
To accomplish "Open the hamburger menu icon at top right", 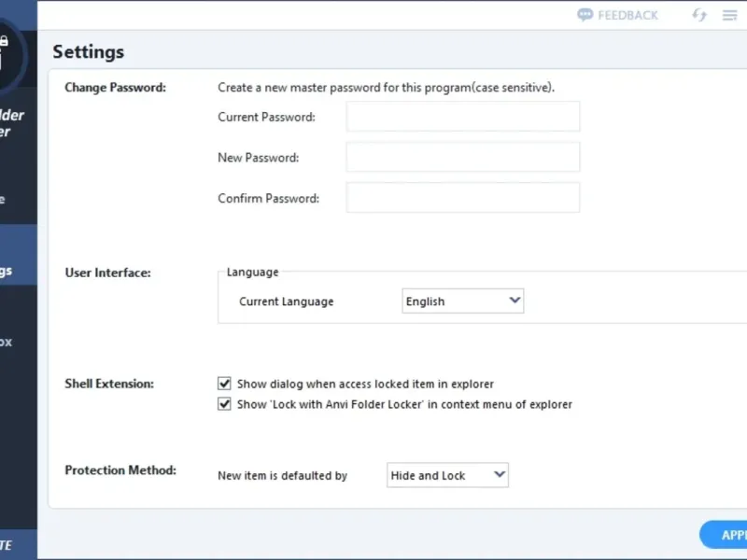I will (729, 15).
